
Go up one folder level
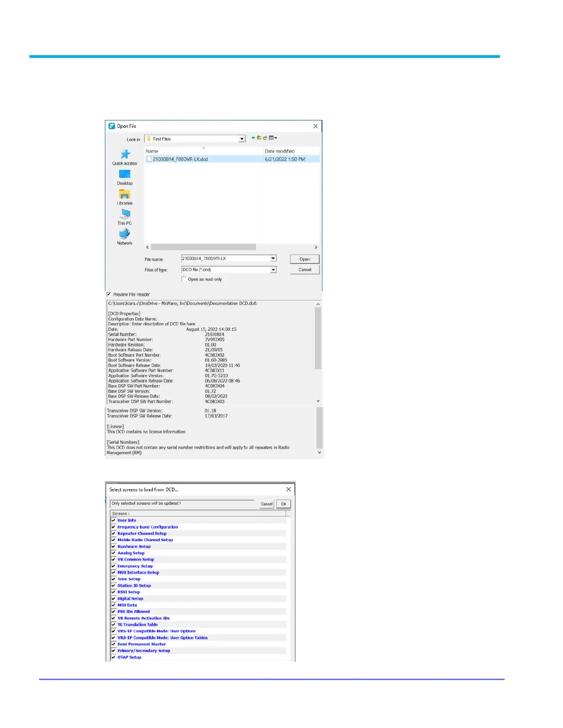[259, 138]
